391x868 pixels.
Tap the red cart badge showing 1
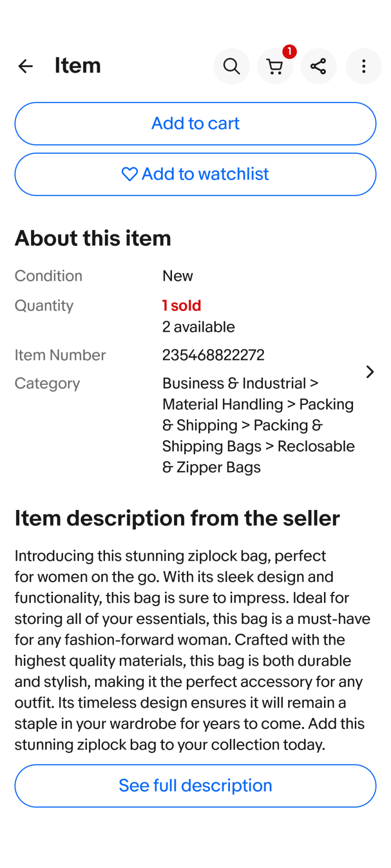pos(290,52)
